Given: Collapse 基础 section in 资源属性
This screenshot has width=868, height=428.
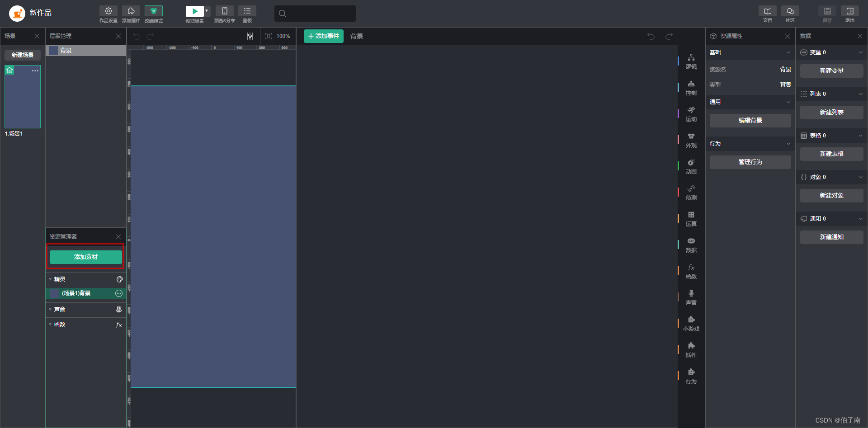Looking at the screenshot, I should 788,52.
